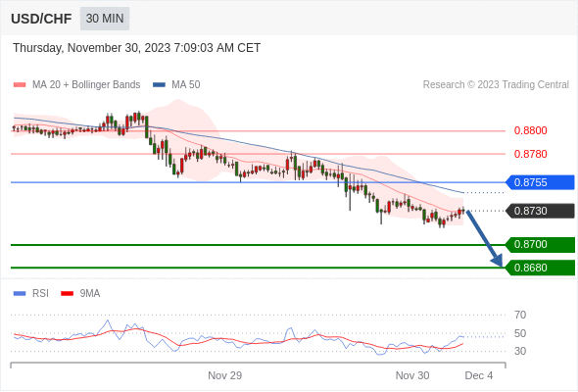Click the Nov 29 date axis label
The image size is (578, 392).
(x=225, y=375)
